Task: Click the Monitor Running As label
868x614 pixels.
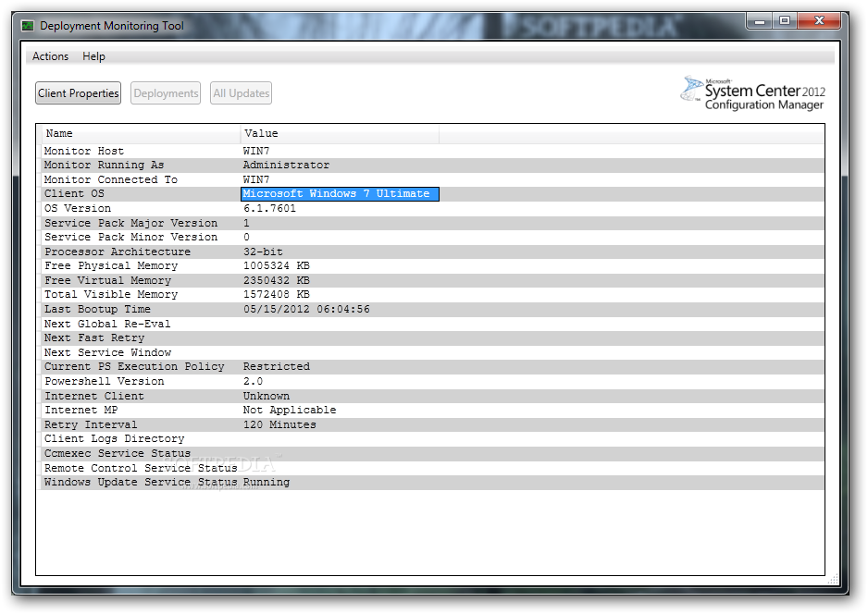Action: click(104, 165)
